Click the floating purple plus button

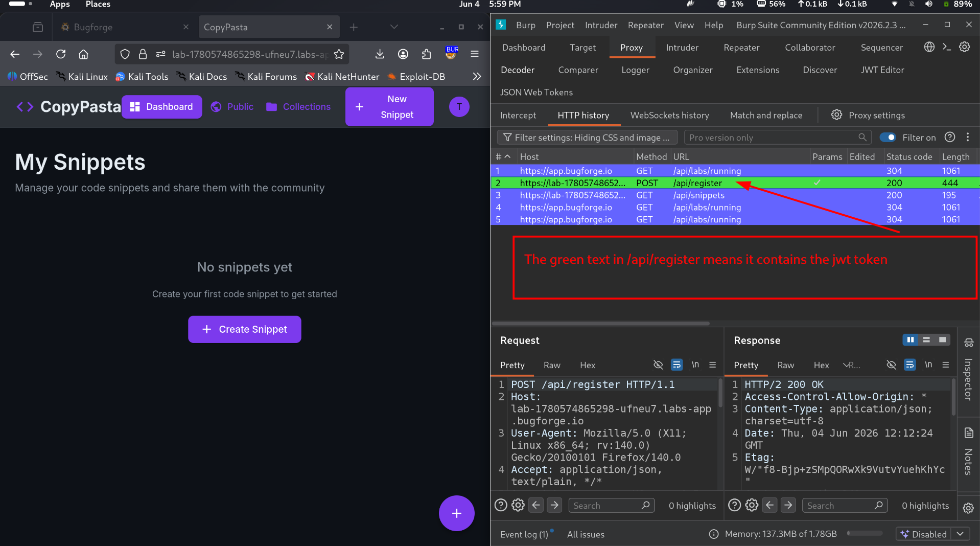coord(457,513)
